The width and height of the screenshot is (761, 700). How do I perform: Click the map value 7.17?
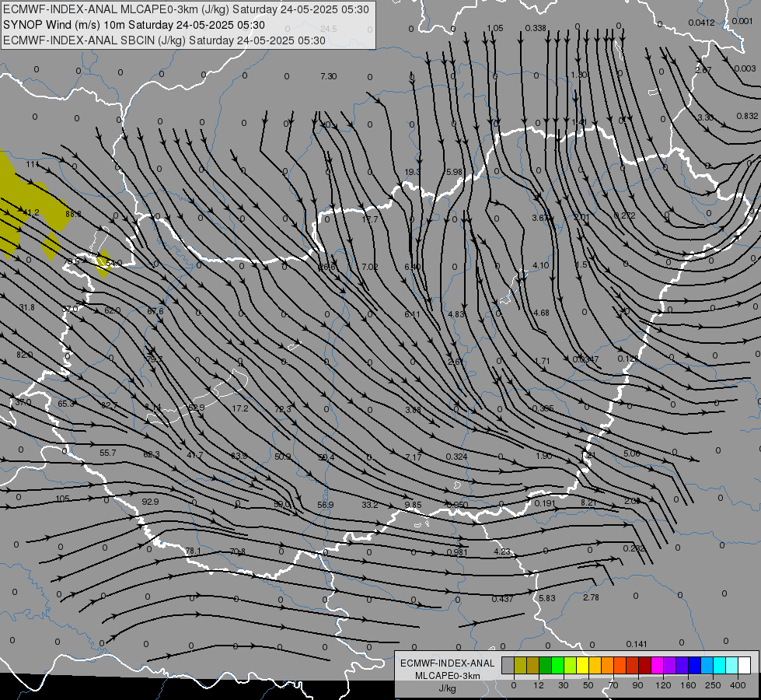click(414, 457)
